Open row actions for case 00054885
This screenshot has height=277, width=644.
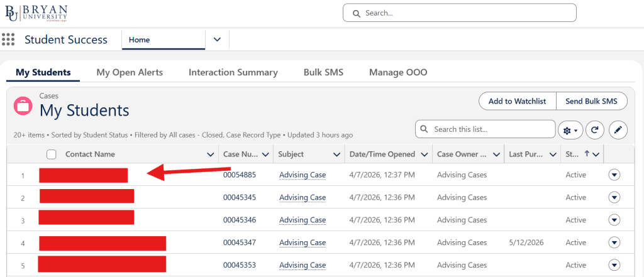click(614, 175)
